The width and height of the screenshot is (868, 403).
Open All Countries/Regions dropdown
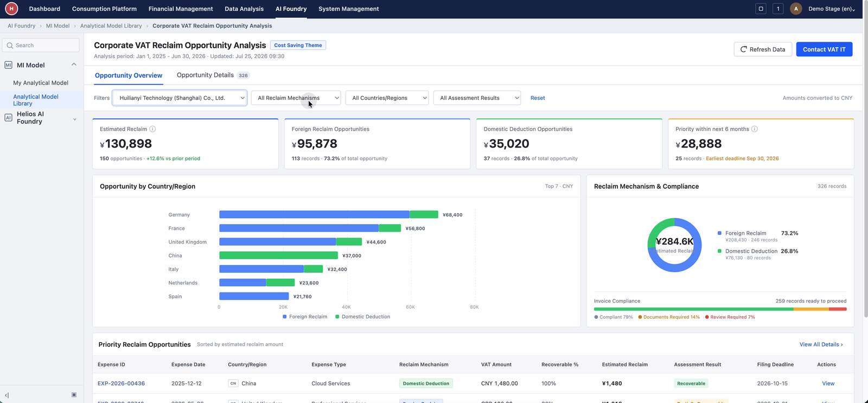click(387, 98)
